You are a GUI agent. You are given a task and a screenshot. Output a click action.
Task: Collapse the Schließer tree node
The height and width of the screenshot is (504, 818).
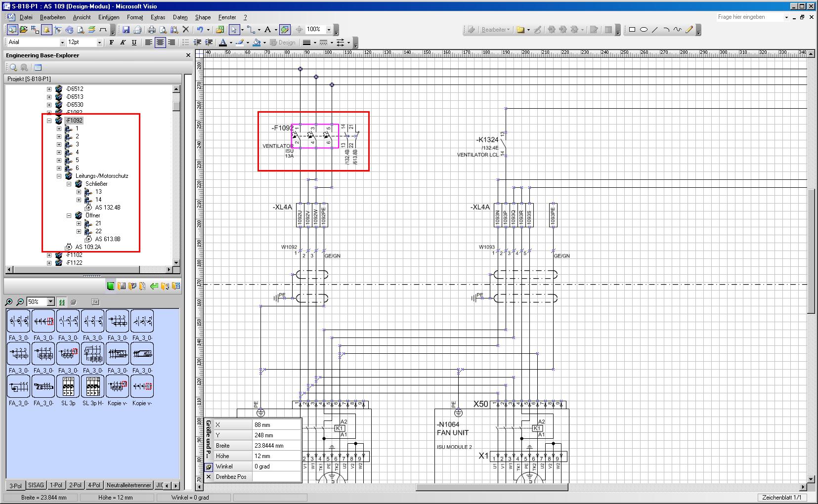(69, 184)
